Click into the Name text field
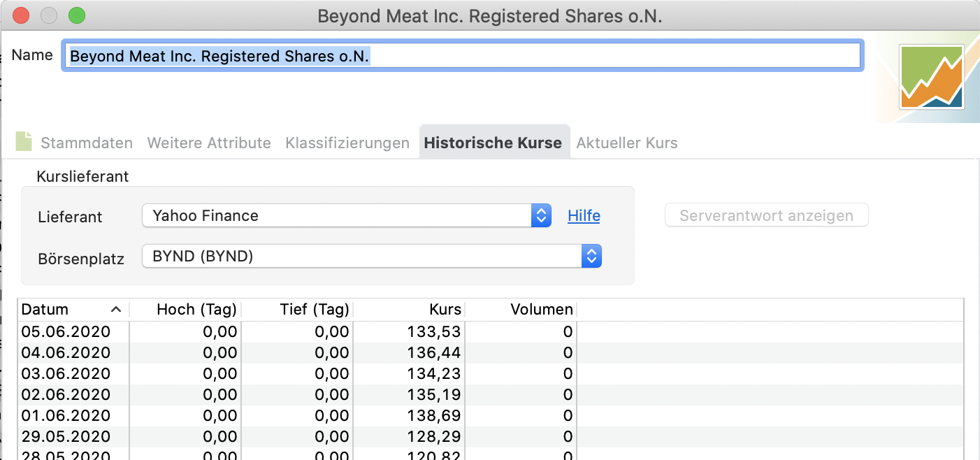This screenshot has height=460, width=980. 461,57
